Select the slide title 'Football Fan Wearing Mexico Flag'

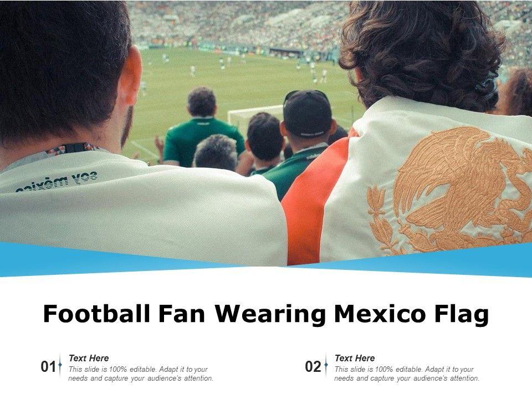click(x=266, y=314)
